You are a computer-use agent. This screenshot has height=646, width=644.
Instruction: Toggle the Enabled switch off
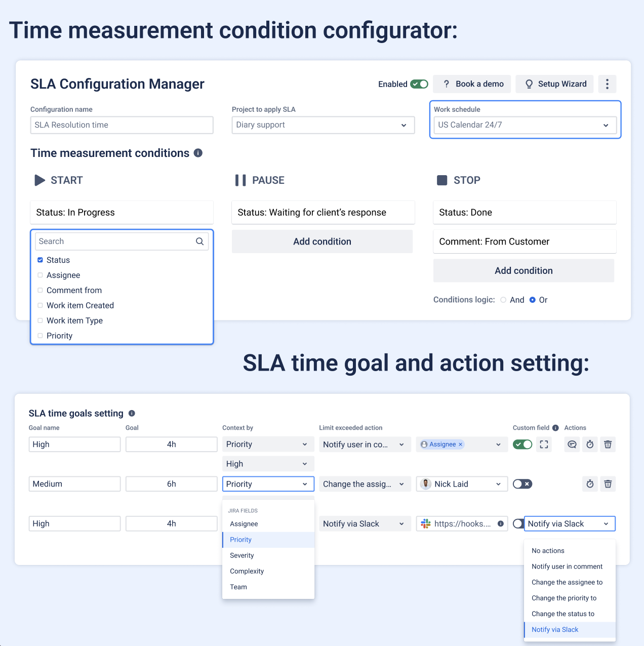419,84
